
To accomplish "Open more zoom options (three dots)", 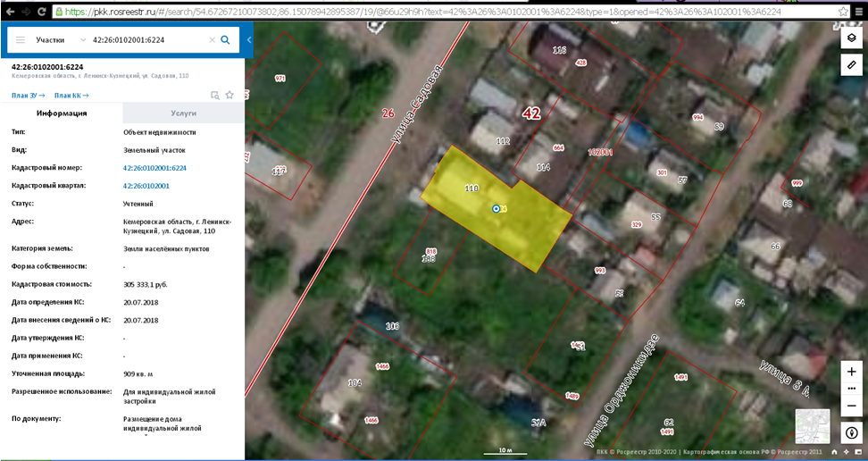I will [851, 388].
